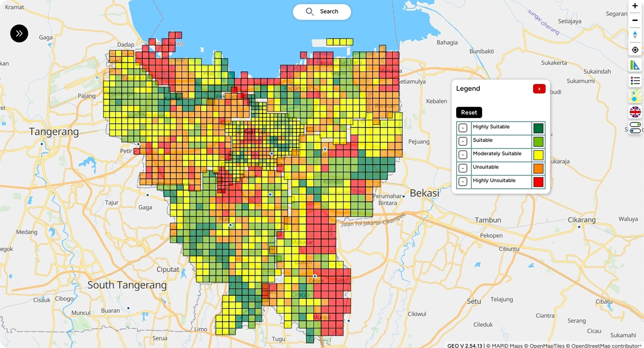Expand the sidebar with the double-chevron button

(x=19, y=34)
